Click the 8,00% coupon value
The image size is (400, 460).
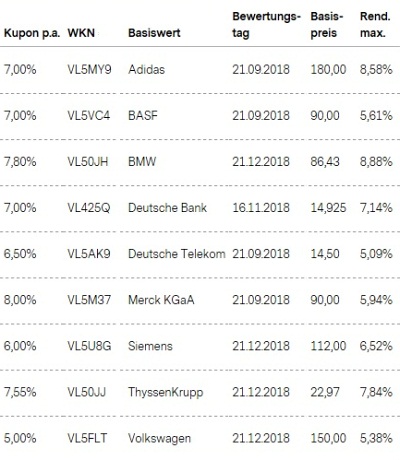click(x=20, y=300)
